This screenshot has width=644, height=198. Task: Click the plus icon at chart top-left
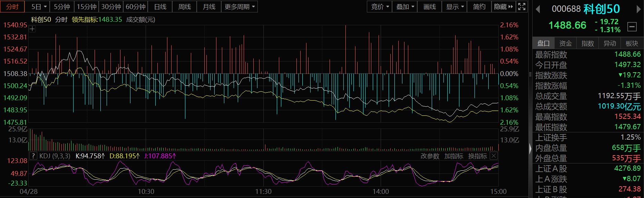pyautogui.click(x=32, y=29)
